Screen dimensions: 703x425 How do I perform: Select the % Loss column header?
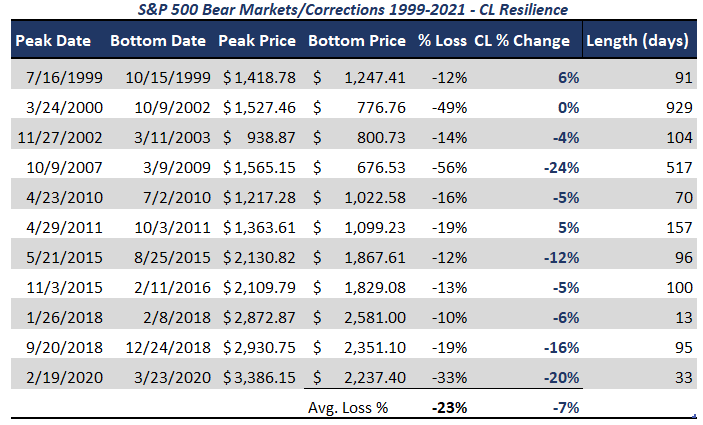tap(442, 41)
